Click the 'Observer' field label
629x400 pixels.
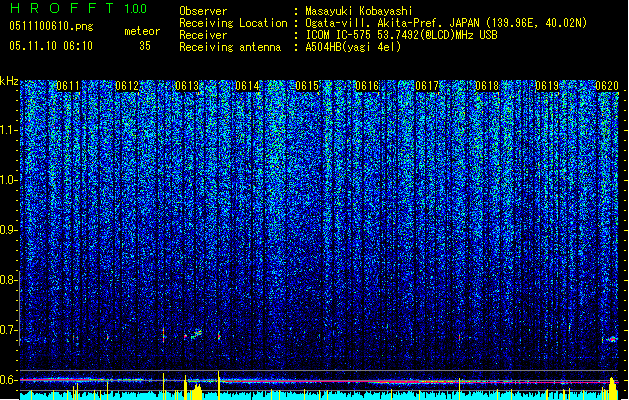[x=203, y=11]
